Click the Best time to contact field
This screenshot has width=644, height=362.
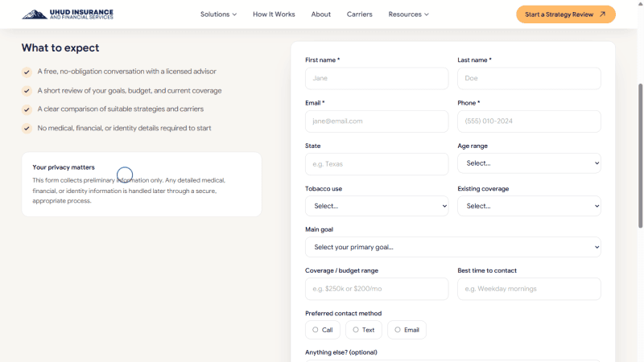tap(529, 289)
